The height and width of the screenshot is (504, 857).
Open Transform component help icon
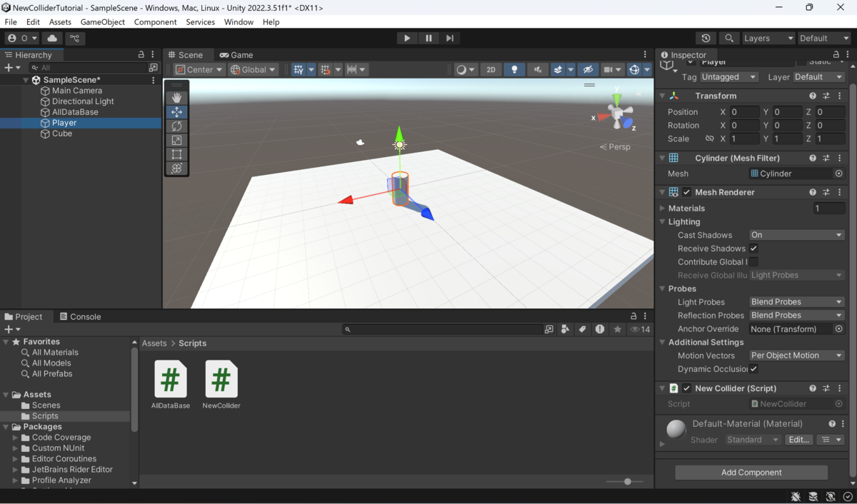point(813,96)
